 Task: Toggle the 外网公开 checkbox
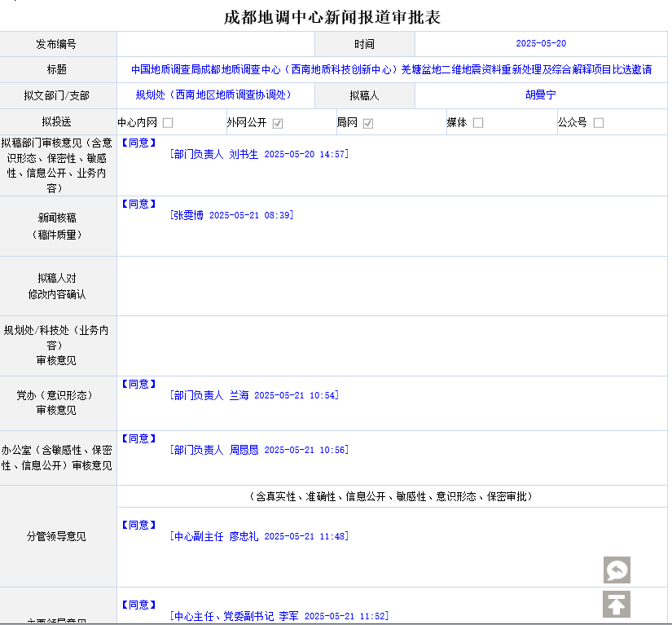(278, 123)
